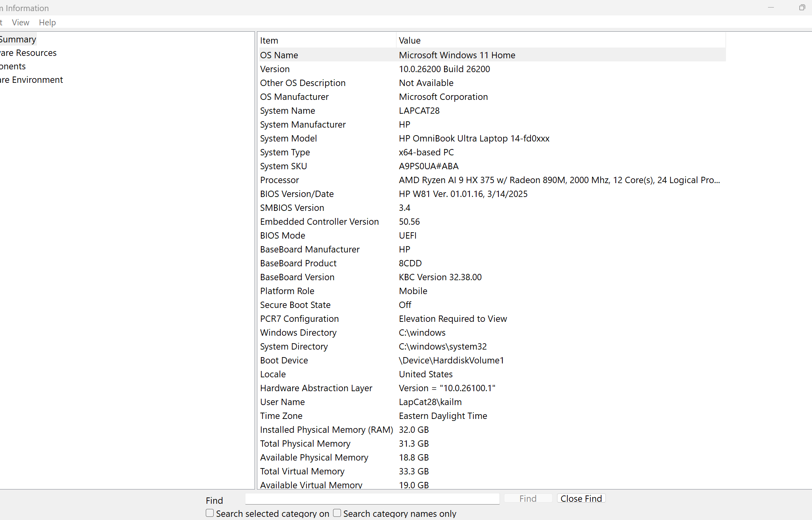The height and width of the screenshot is (520, 812).
Task: Select BaseBoard Manufacturer row
Action: tap(492, 249)
